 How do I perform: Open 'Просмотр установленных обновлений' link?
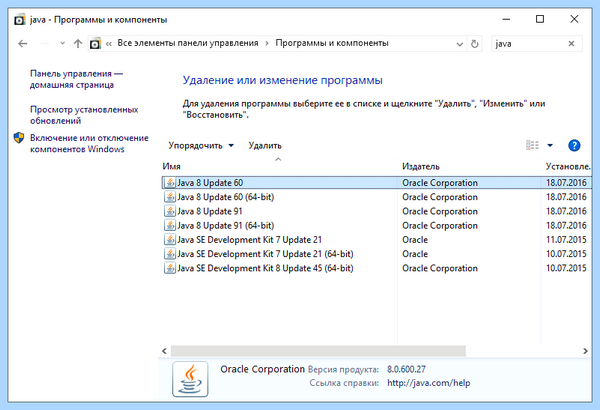84,115
